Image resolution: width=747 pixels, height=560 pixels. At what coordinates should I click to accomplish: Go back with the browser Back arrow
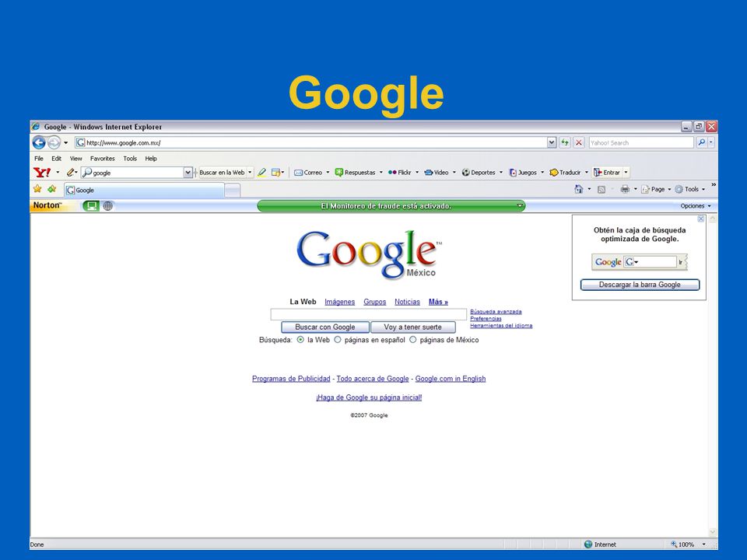tap(39, 142)
